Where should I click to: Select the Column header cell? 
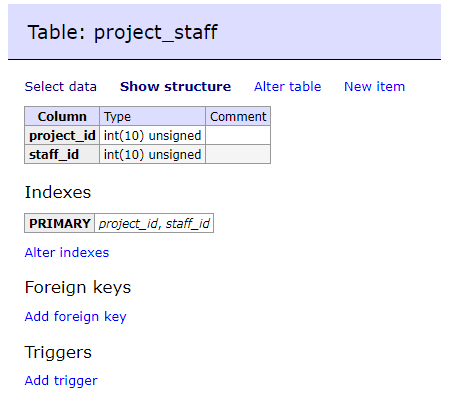tap(62, 116)
